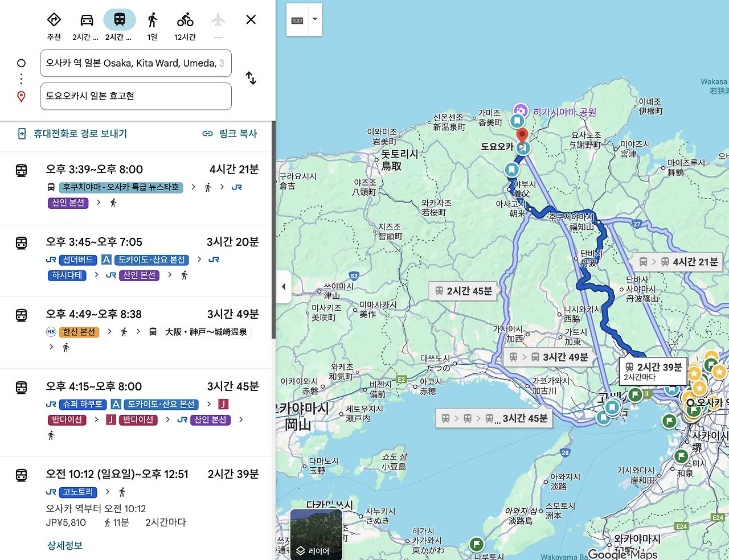729x560 pixels.
Task: Select the 오후 4:15~오후 8:00 route
Action: [137, 413]
